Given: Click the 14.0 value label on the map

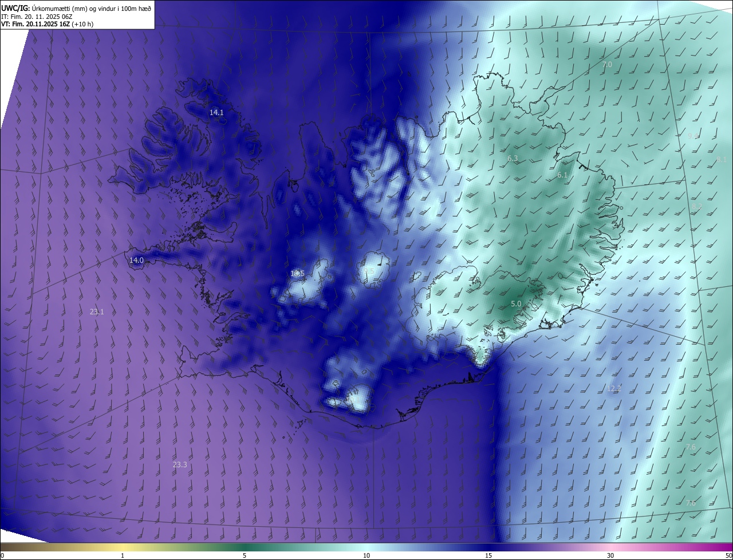Looking at the screenshot, I should (136, 261).
